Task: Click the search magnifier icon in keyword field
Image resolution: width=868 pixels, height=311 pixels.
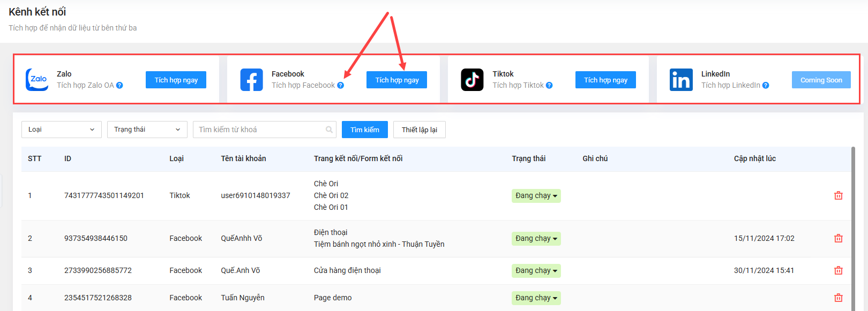Action: [x=329, y=130]
